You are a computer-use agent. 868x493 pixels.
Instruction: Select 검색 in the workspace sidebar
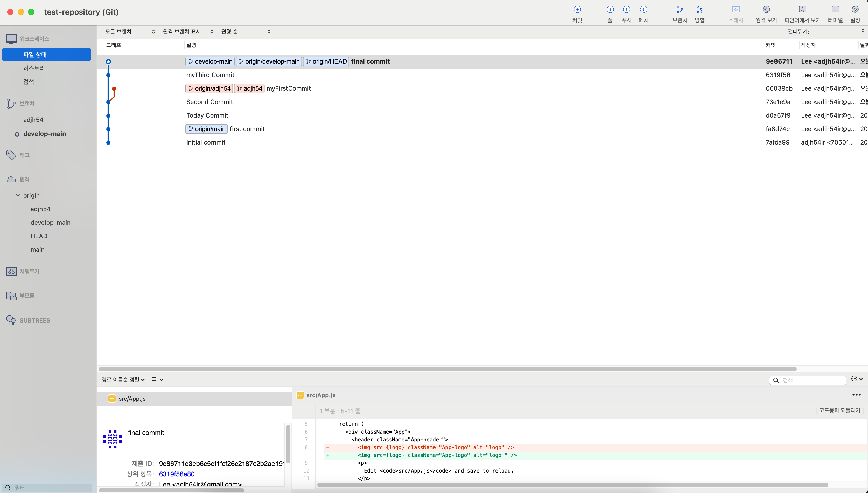point(29,81)
